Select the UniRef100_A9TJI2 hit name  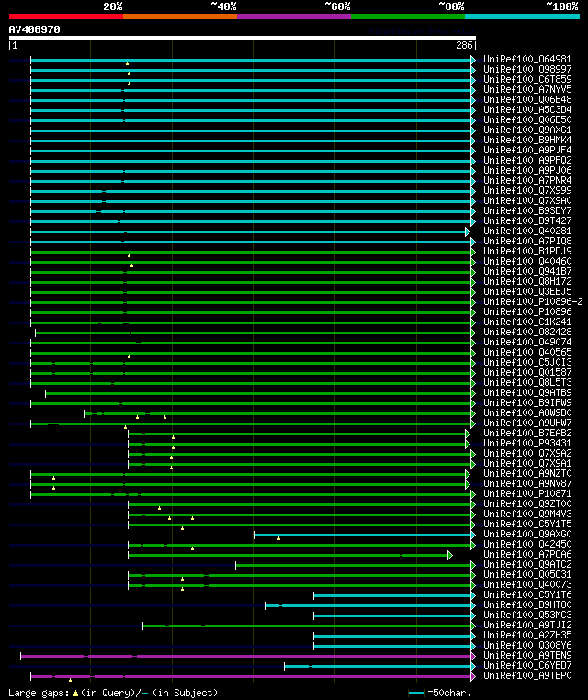point(527,625)
